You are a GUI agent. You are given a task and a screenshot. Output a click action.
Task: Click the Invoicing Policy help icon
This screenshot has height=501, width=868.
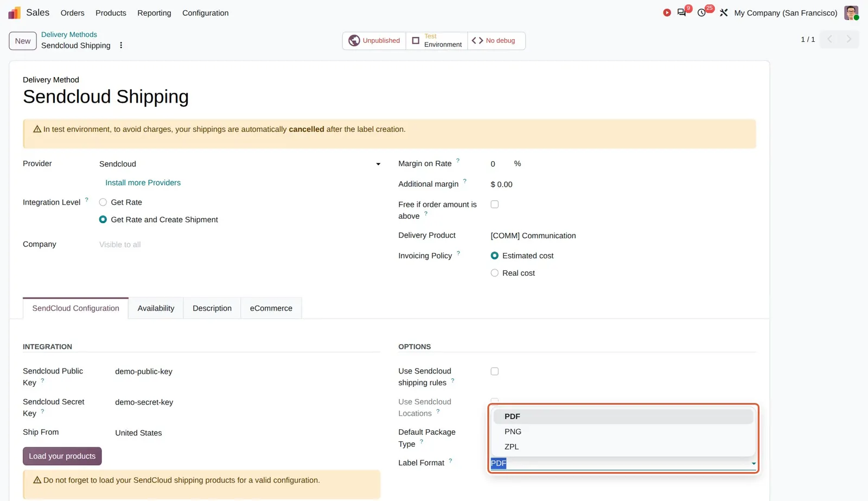click(x=458, y=253)
